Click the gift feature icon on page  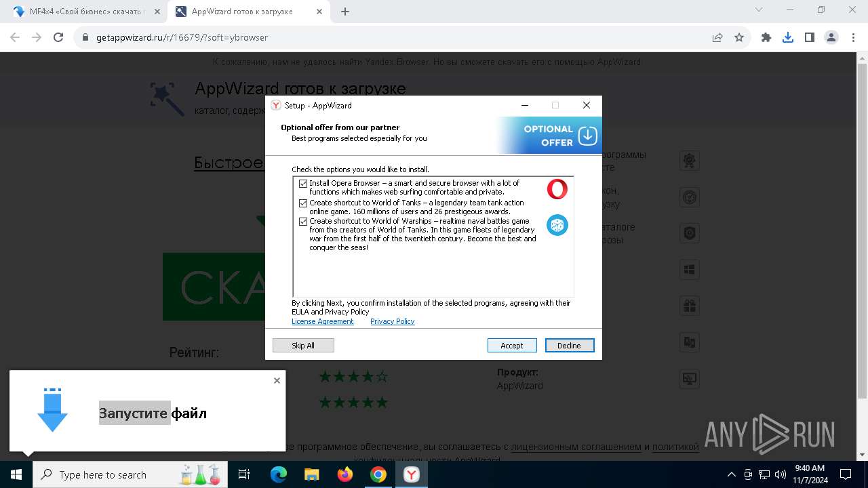point(689,306)
